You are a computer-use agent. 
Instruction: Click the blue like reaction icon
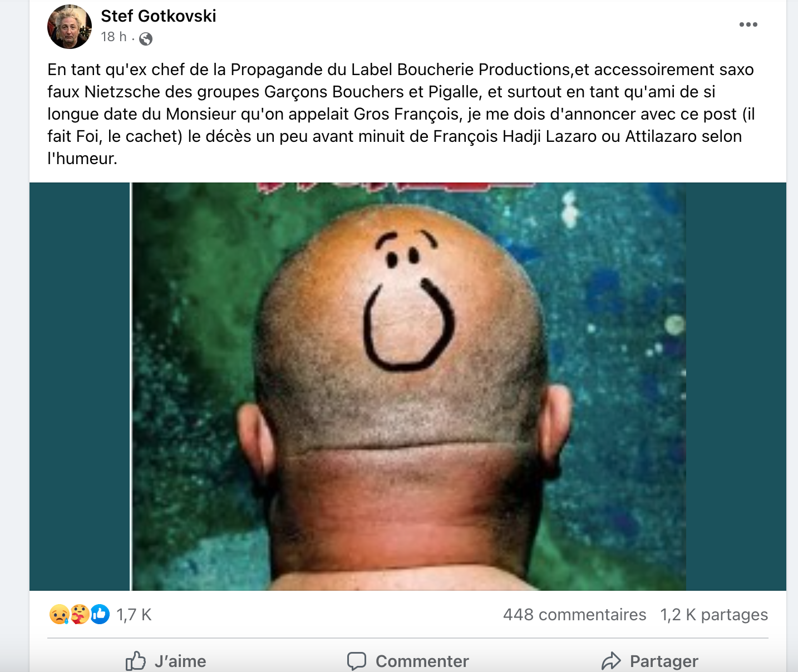click(100, 614)
